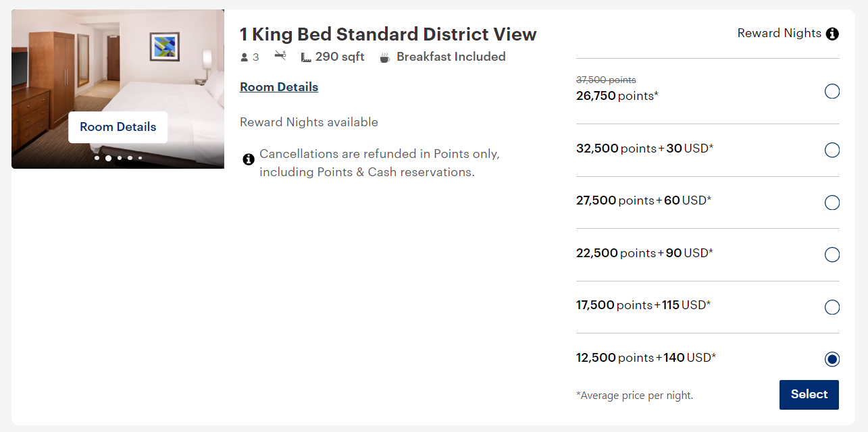Select the 27,500 points + 60 USD option
The image size is (868, 432).
[832, 202]
